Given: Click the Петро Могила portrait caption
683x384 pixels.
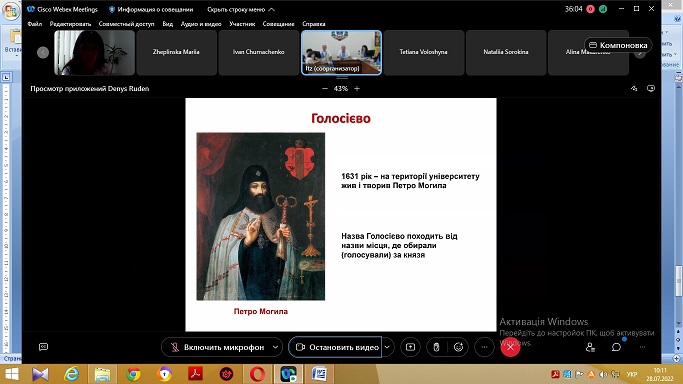Looking at the screenshot, I should 260,311.
